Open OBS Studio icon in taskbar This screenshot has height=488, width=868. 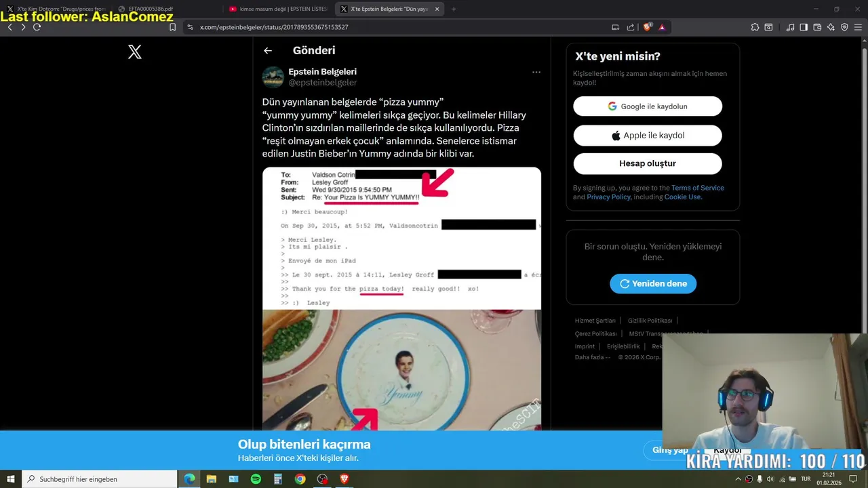coord(322,479)
